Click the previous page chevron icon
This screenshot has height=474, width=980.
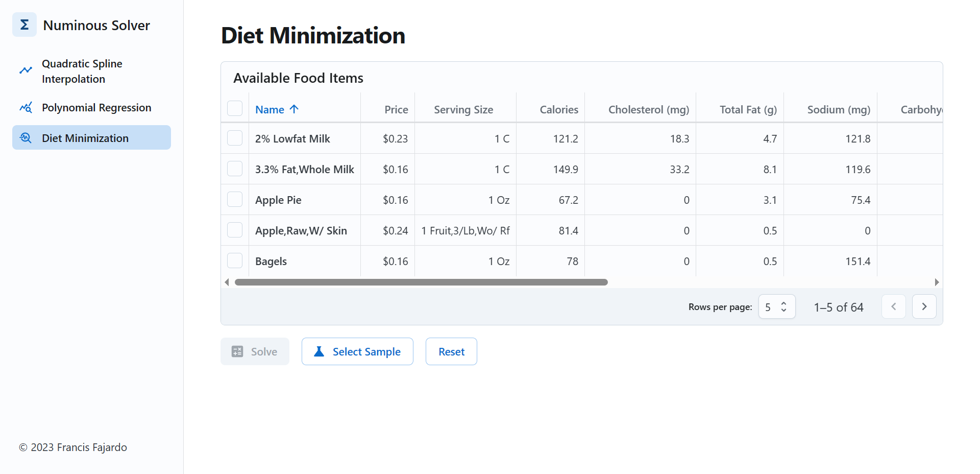click(x=893, y=306)
